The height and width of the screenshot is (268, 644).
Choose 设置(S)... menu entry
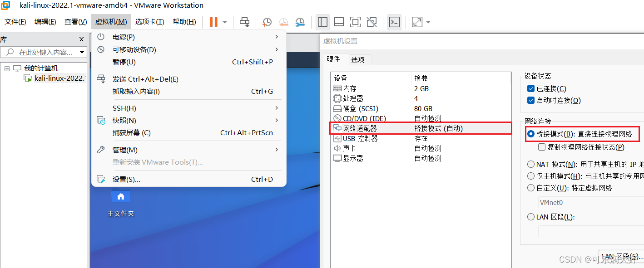point(189,179)
